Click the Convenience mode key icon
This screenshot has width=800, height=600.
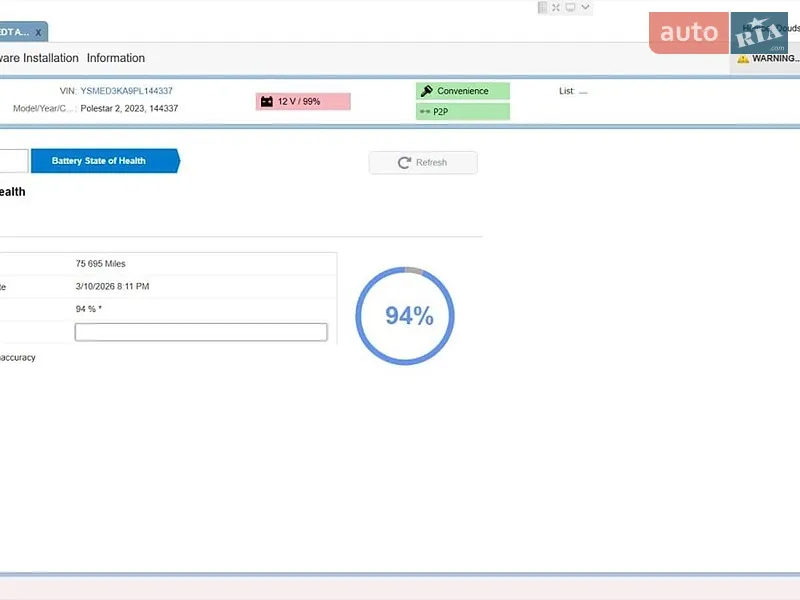[x=427, y=91]
